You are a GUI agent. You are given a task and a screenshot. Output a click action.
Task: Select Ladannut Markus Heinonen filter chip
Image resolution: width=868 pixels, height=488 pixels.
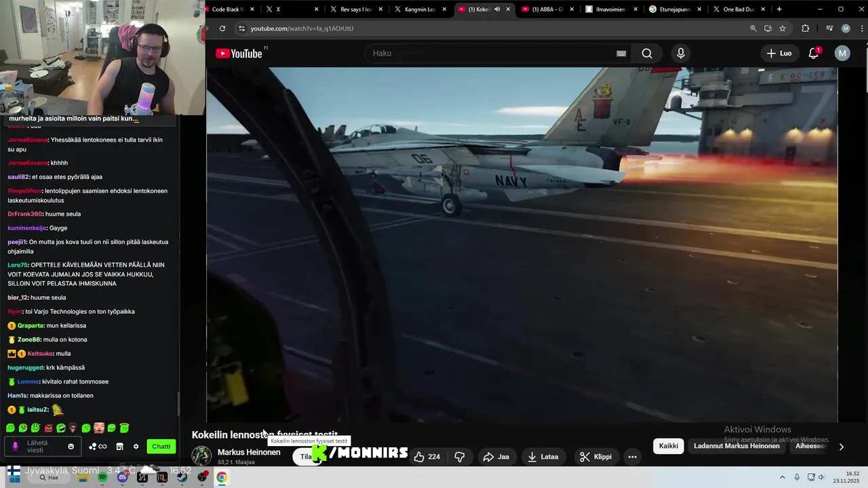pos(736,446)
